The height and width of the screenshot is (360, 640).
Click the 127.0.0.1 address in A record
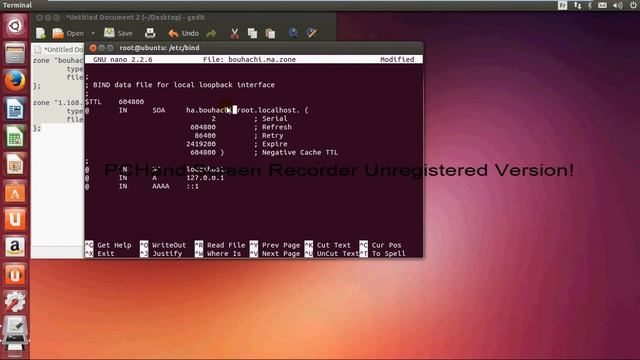coord(205,178)
